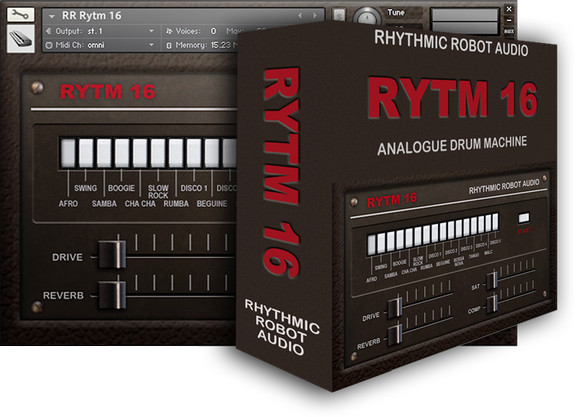Close the instrument with the X button
The width and height of the screenshot is (576, 417).
point(509,8)
